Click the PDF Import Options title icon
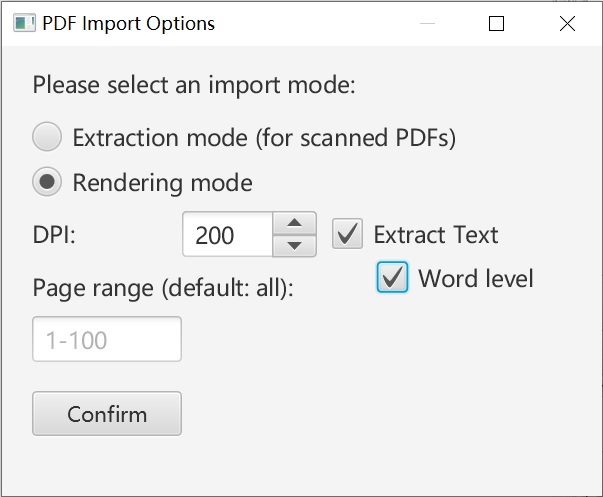The image size is (603, 497). [x=24, y=23]
